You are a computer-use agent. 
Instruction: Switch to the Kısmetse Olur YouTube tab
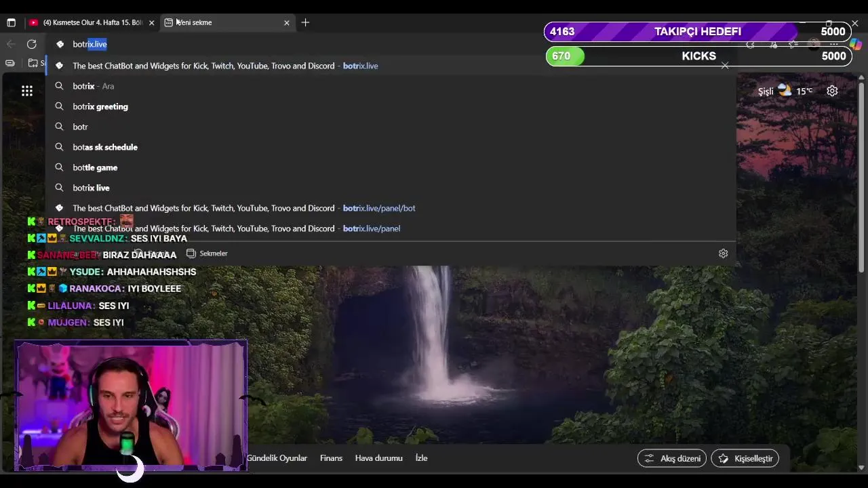pyautogui.click(x=92, y=22)
